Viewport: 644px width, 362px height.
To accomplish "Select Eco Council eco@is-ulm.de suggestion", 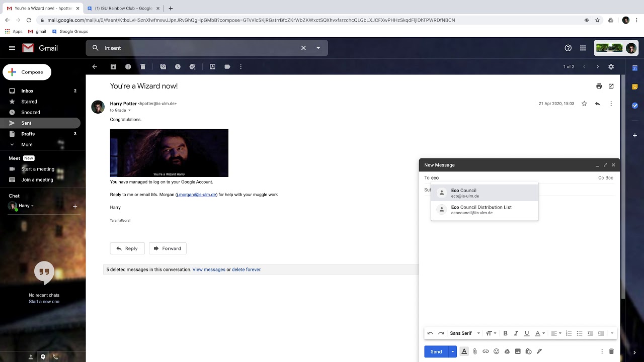I will pos(485,193).
